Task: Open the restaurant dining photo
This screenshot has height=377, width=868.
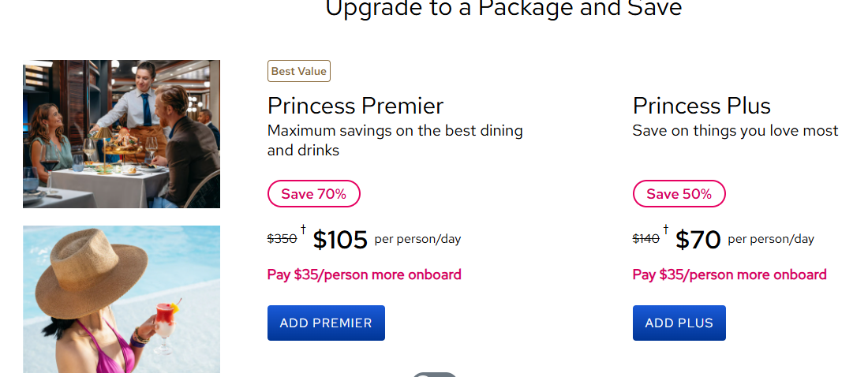Action: (x=122, y=134)
